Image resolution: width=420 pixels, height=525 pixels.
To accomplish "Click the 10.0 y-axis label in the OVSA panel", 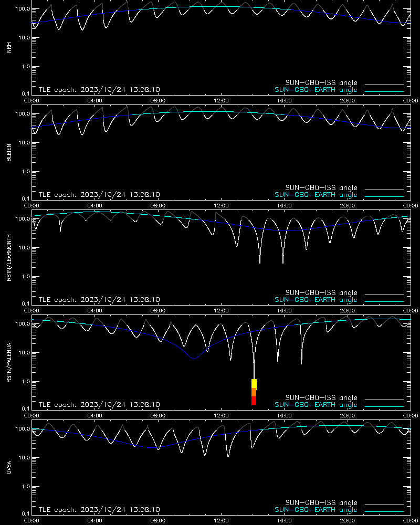I will (x=24, y=458).
